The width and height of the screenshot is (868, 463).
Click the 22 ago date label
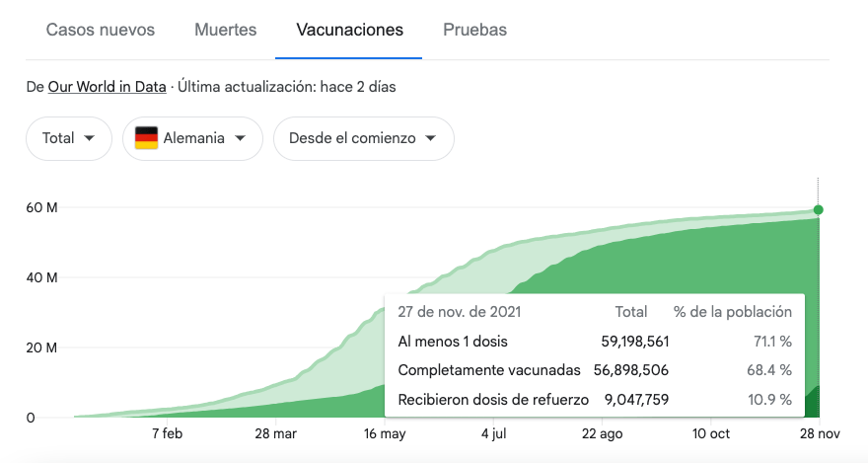(603, 434)
